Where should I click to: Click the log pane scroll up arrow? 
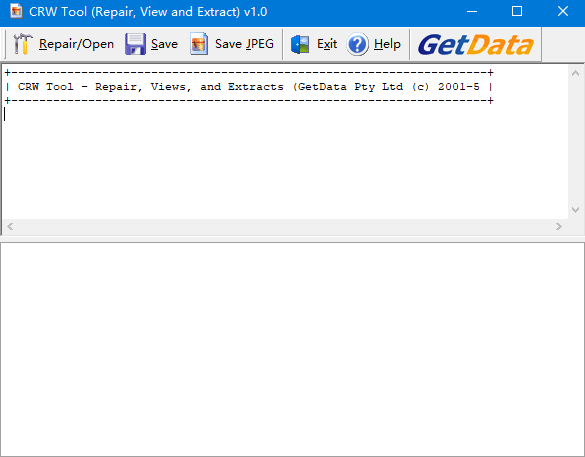tap(575, 73)
